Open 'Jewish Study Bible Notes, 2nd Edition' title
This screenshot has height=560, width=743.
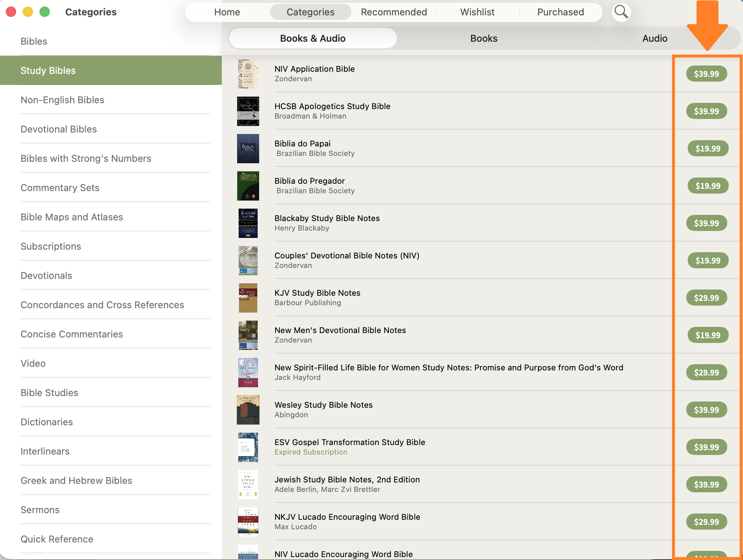tap(347, 479)
